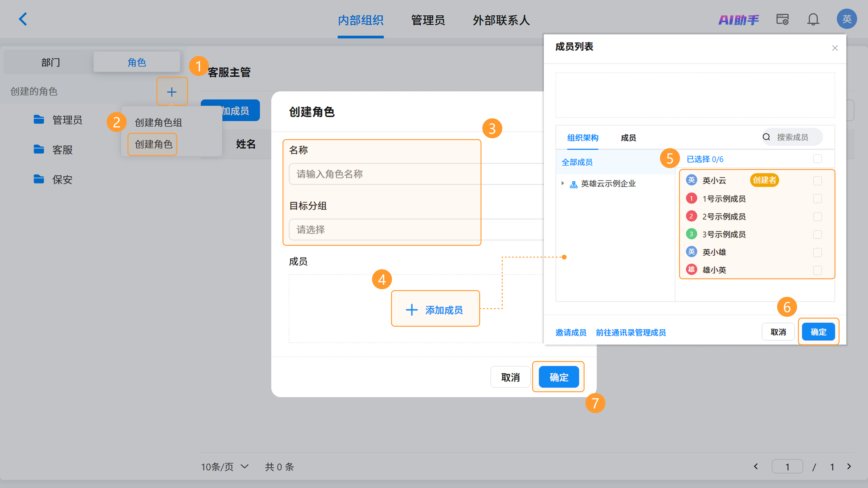Viewport: 868px width, 488px height.
Task: Select the 部门 tab
Action: pos(51,62)
